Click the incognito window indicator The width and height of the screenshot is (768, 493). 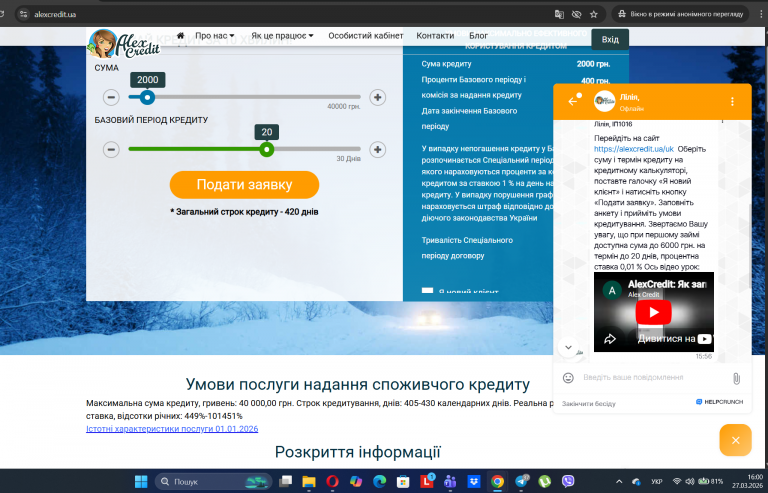pos(680,14)
